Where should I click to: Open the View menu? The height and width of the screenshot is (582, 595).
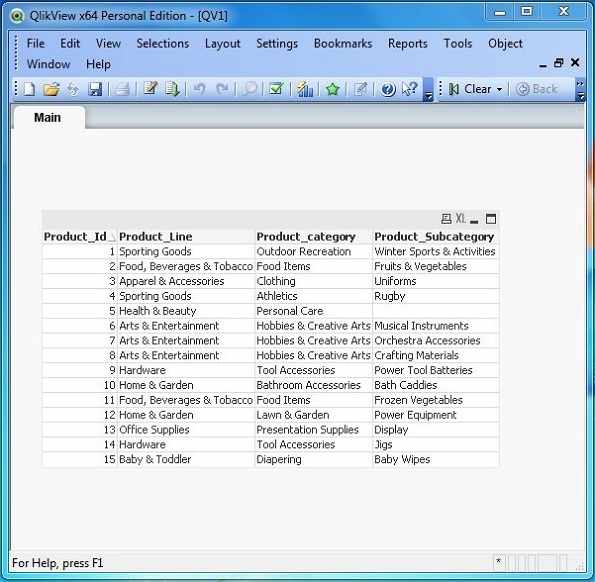pos(108,43)
